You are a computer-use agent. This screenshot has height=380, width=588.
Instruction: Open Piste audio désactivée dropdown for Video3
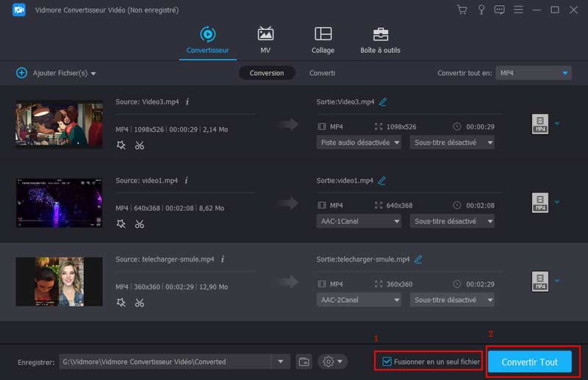[359, 142]
